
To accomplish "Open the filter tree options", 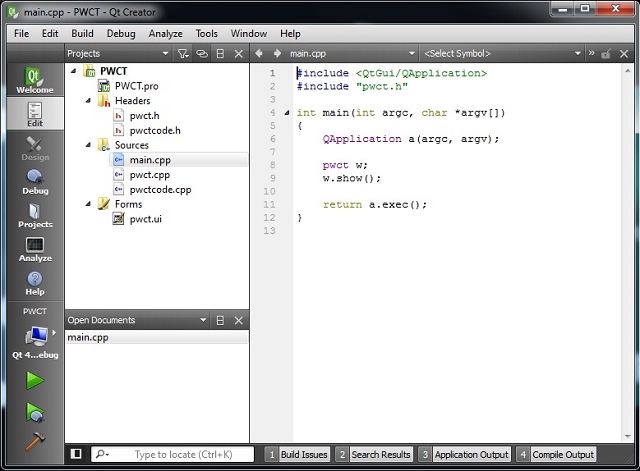I will pyautogui.click(x=183, y=53).
